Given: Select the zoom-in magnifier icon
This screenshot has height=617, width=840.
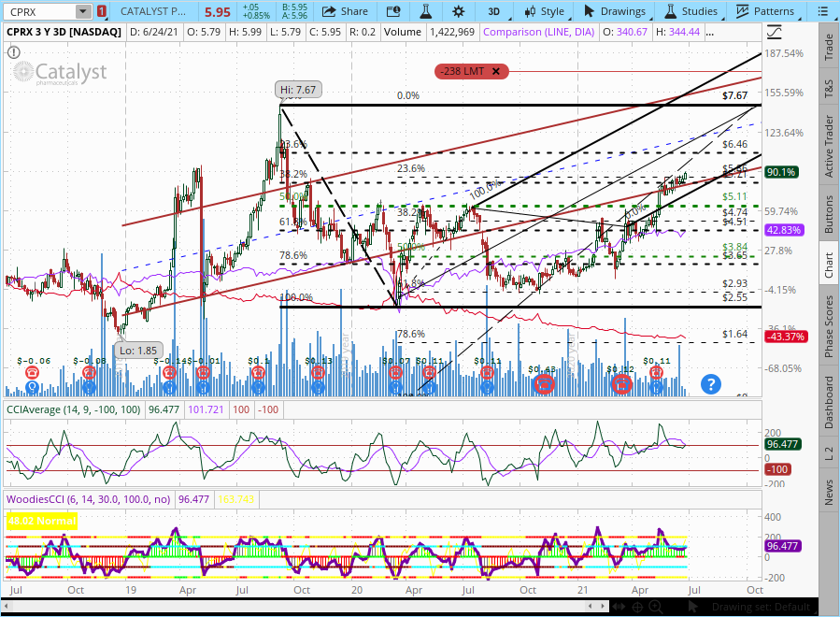Looking at the screenshot, I should pyautogui.click(x=656, y=607).
